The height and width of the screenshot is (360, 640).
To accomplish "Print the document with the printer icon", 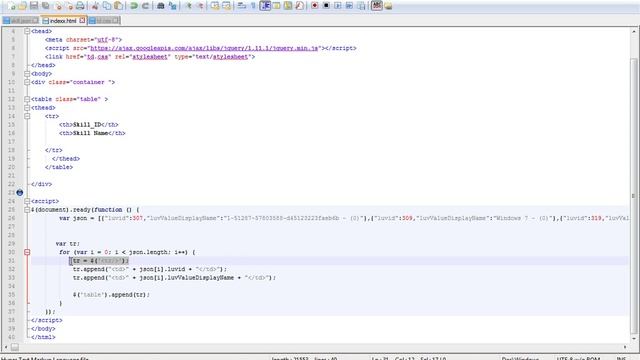I will point(80,6).
